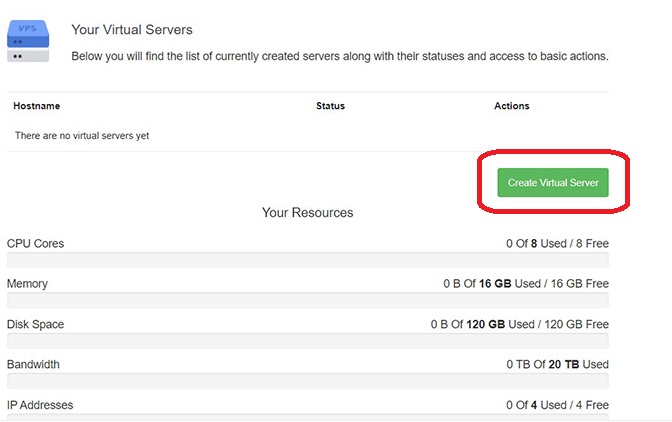Image resolution: width=672 pixels, height=422 pixels.
Task: Click the IP Addresses usage bar
Action: (x=307, y=418)
